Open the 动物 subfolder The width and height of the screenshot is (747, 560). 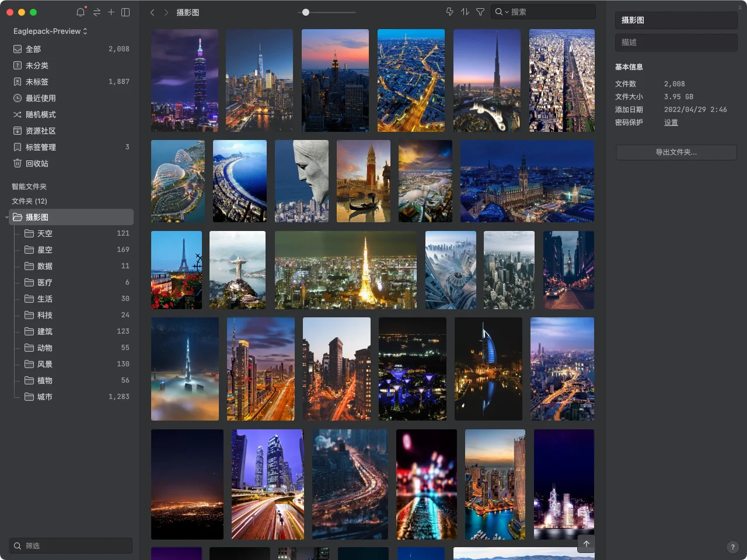[x=77, y=348]
